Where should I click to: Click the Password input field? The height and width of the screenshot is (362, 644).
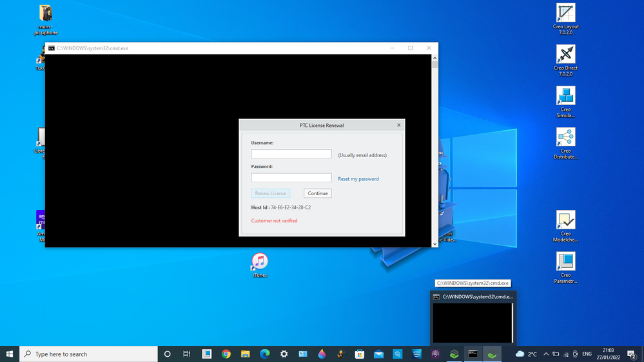point(291,178)
